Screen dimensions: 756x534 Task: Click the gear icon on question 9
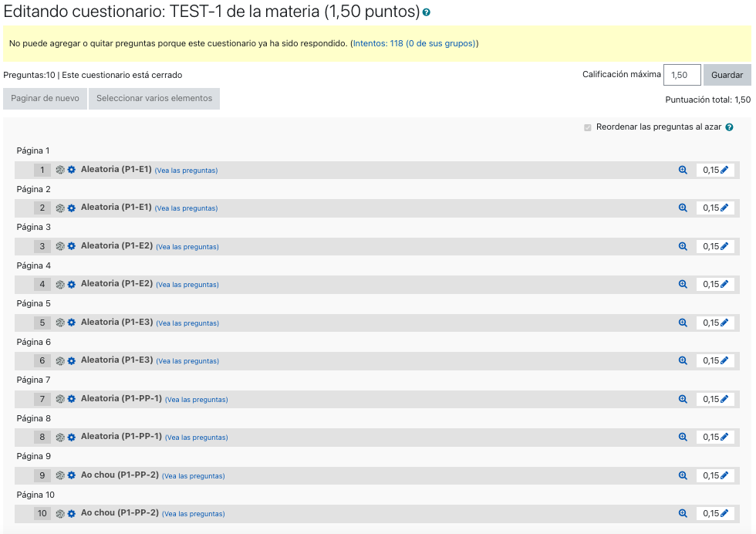[71, 475]
